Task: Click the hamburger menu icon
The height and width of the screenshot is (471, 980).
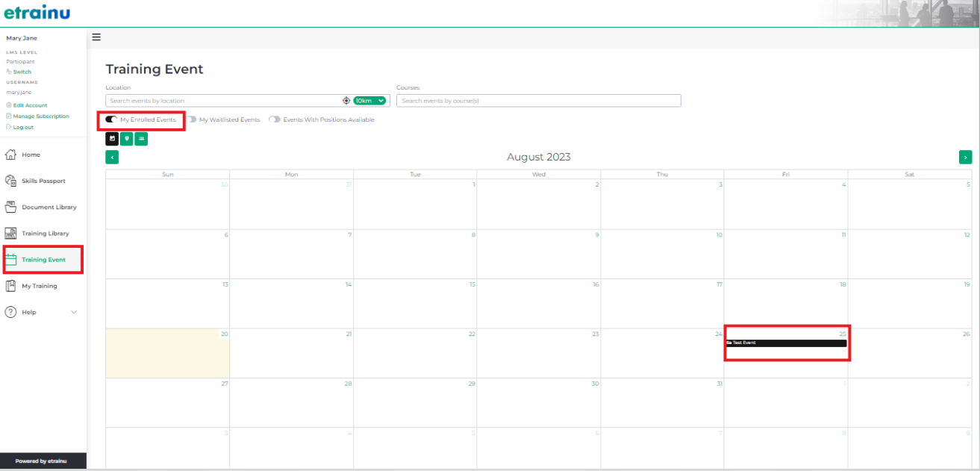Action: (96, 37)
